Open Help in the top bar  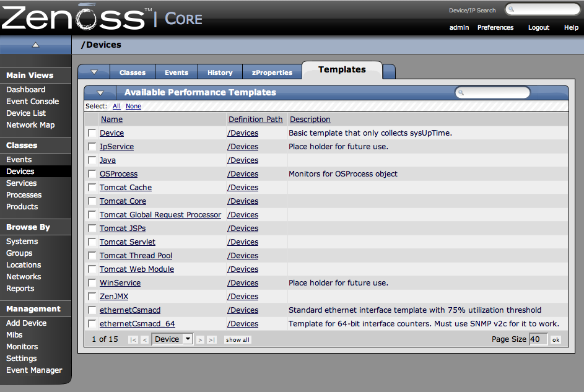coord(571,27)
